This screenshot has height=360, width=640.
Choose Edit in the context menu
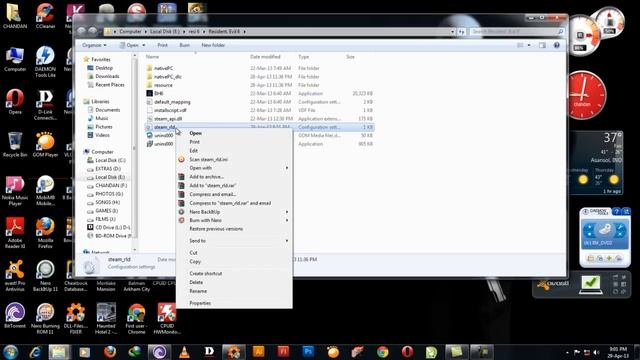pyautogui.click(x=234, y=151)
